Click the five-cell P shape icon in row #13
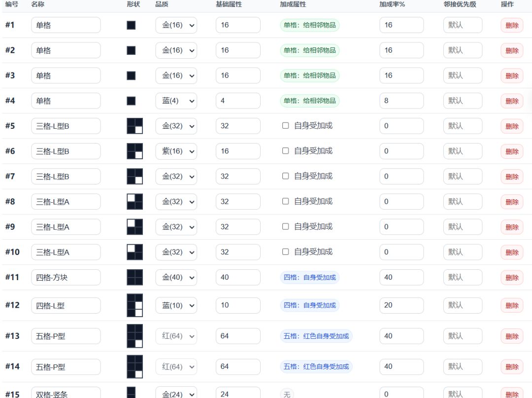 click(x=134, y=336)
